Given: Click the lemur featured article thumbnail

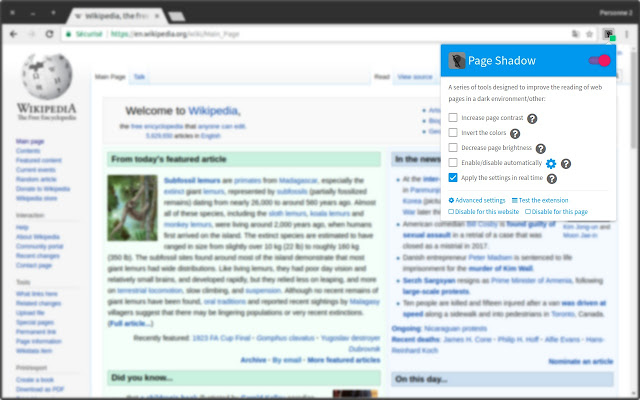Looking at the screenshot, I should (132, 208).
